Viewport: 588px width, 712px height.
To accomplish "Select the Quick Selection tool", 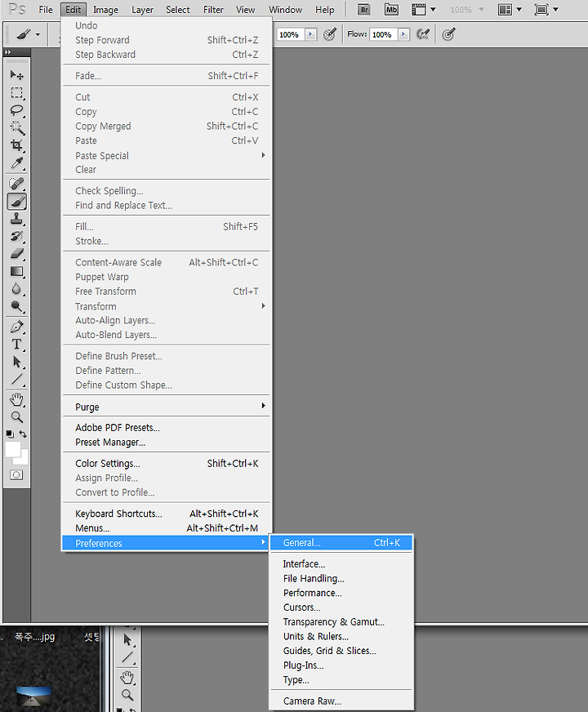I will coord(17,127).
